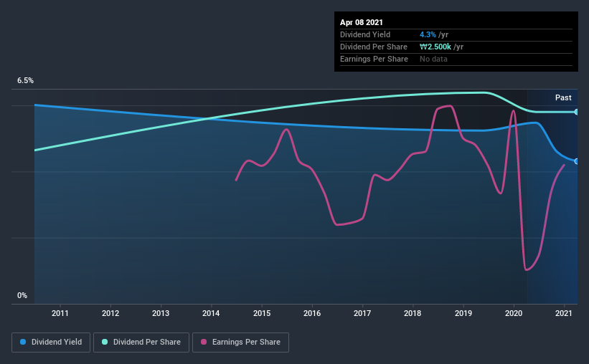Viewport: 589px width, 364px height.
Task: Click the blue Dividend Yield legend dot
Action: (24, 343)
